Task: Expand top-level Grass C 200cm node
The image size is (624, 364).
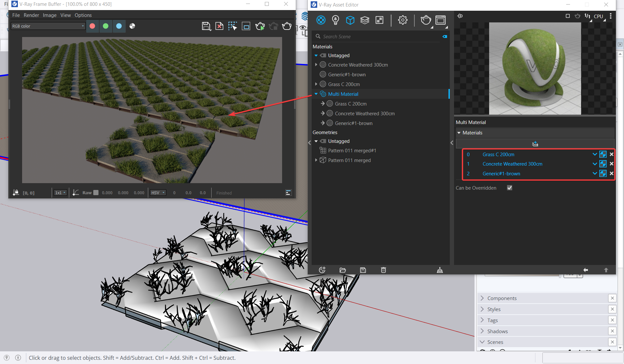Action: click(x=316, y=84)
